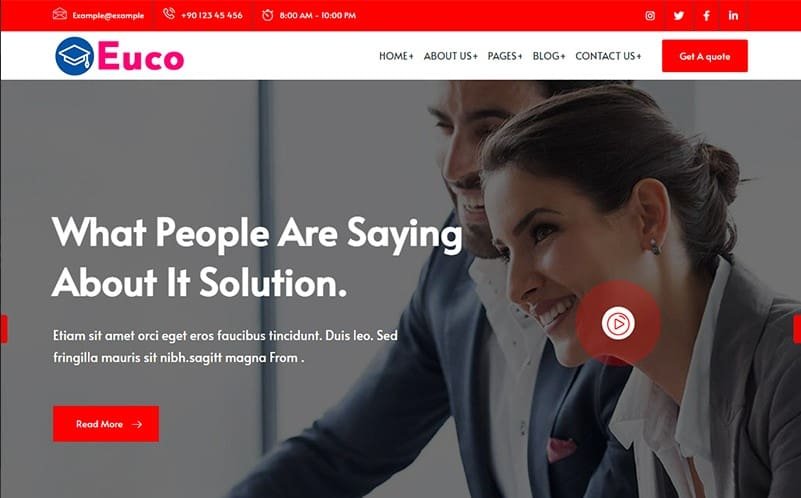Click the Example@example email address
The image size is (801, 498).
coord(108,16)
